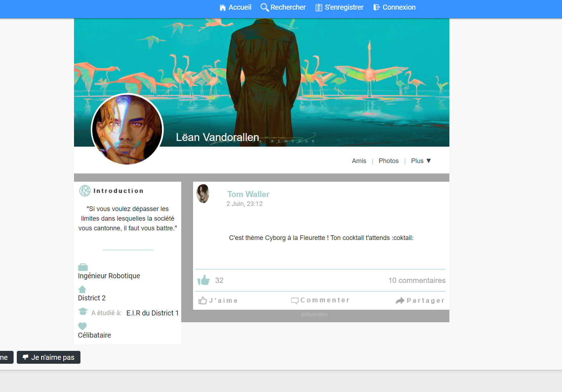Switch to the Amis tab
This screenshot has width=562, height=392.
[359, 161]
